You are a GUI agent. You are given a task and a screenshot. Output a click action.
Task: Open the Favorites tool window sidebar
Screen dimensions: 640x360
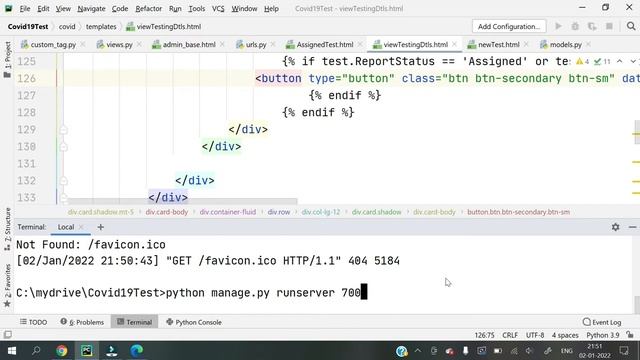point(7,285)
